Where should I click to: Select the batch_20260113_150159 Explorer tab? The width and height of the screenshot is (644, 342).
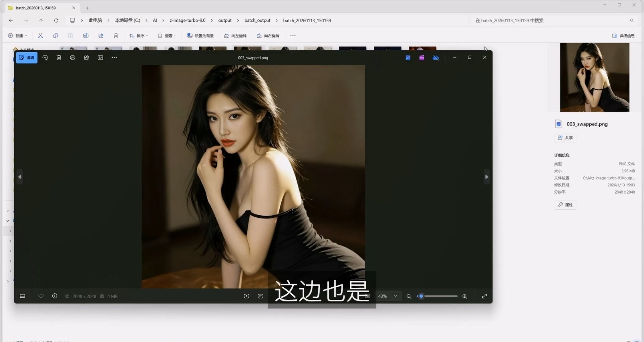pyautogui.click(x=42, y=8)
